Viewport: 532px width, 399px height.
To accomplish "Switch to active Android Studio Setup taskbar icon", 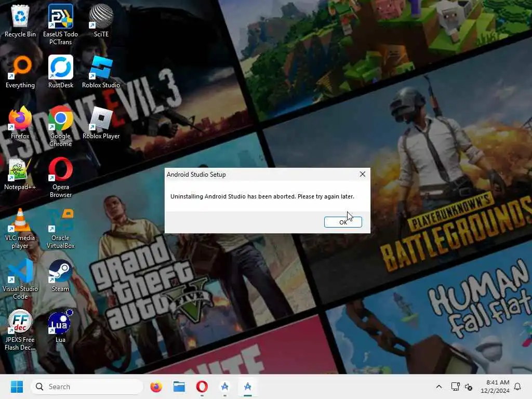I will tap(248, 387).
